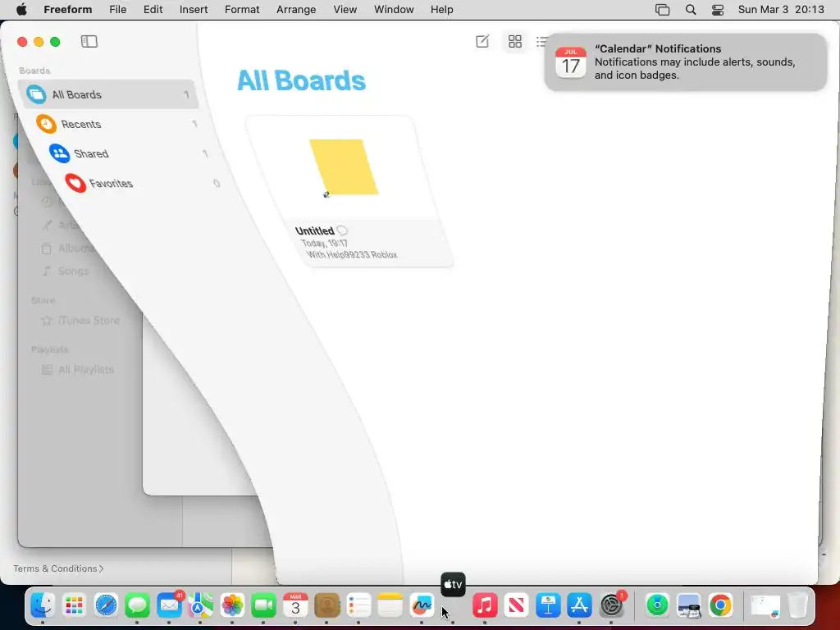The height and width of the screenshot is (630, 840).
Task: Open Control Center in menu bar
Action: click(717, 10)
